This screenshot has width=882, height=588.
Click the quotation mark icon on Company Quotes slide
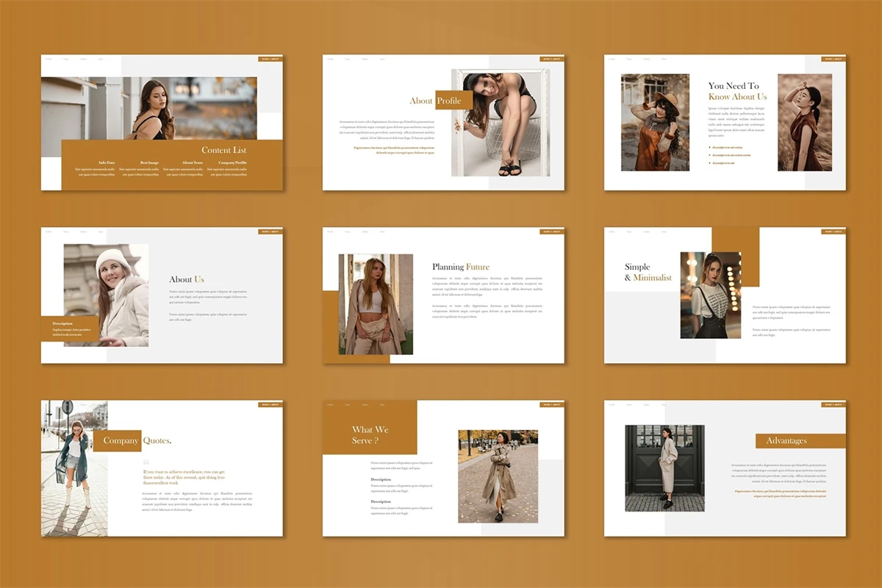tap(146, 462)
